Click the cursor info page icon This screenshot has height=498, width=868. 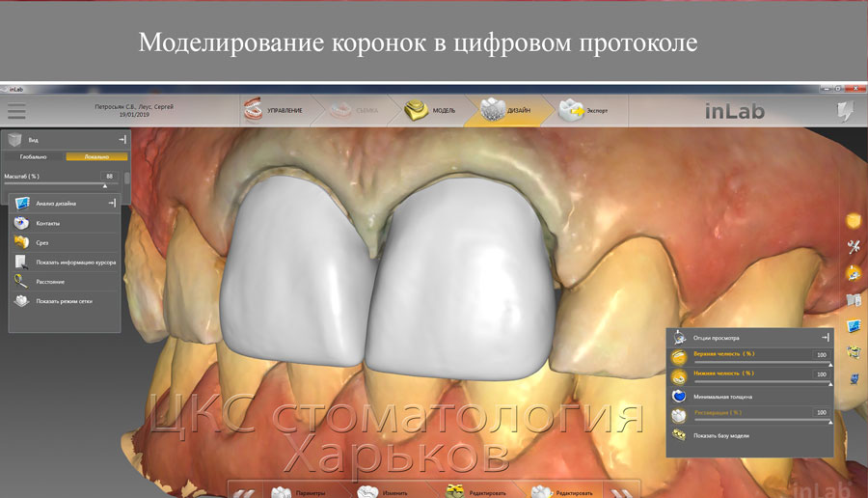[x=21, y=262]
